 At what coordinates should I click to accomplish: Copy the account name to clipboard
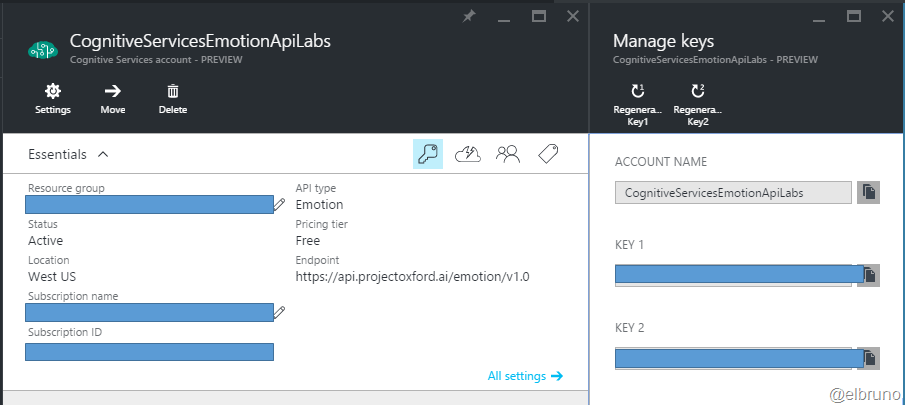[x=869, y=192]
